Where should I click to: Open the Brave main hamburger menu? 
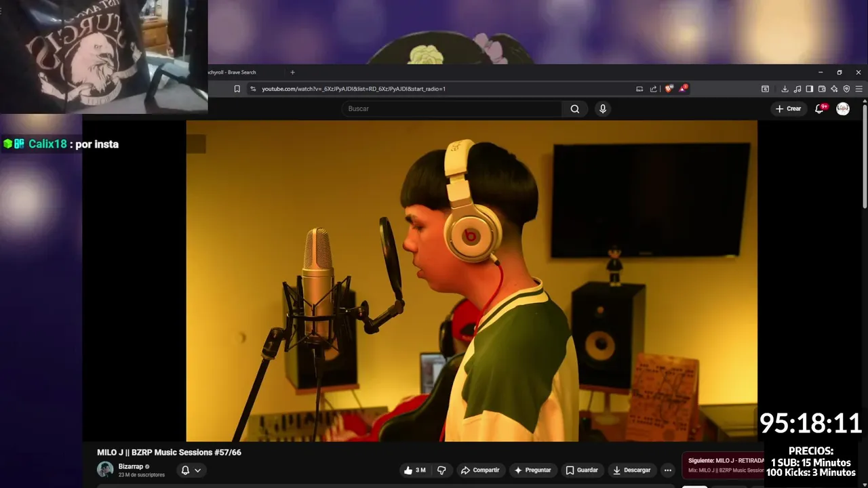859,89
